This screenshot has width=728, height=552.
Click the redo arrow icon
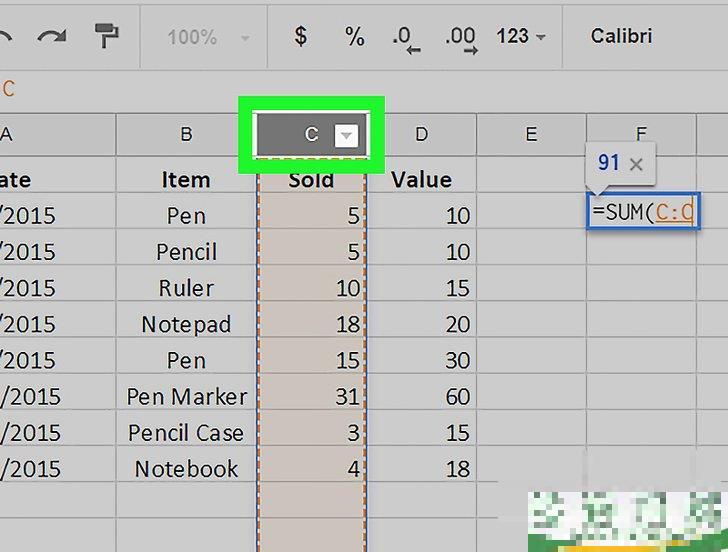51,37
